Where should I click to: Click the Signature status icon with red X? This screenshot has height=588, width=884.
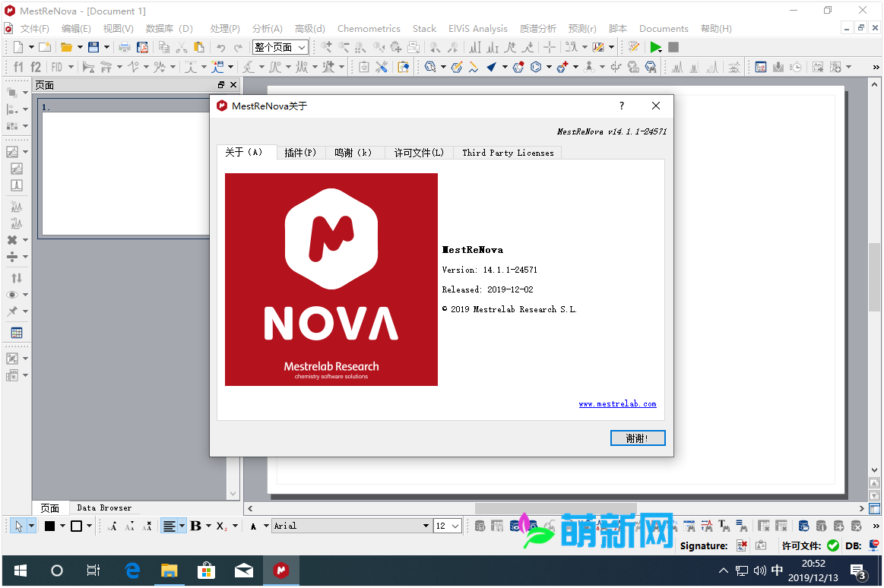[x=742, y=545]
